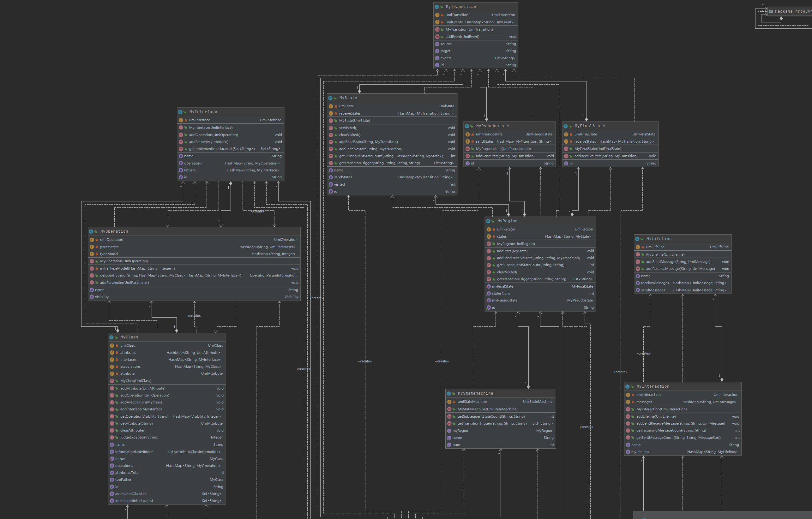
Task: Click the informationNotHidden property in MyClass
Action: [134, 452]
